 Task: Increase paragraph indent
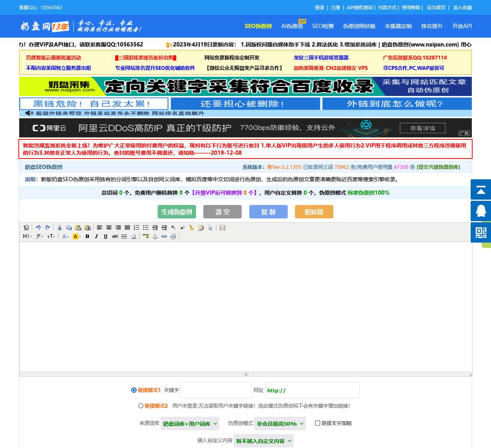tap(155, 228)
